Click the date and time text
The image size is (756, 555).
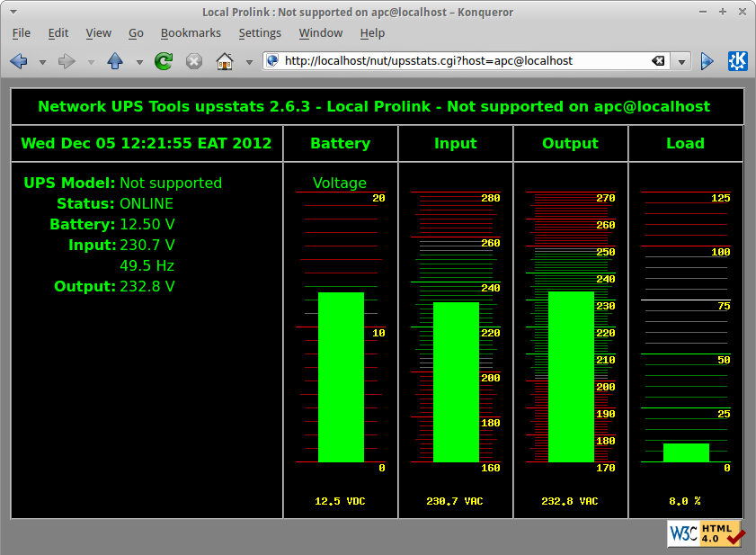click(147, 143)
